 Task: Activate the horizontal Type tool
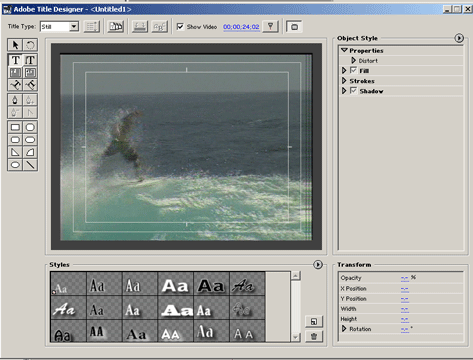coord(15,60)
